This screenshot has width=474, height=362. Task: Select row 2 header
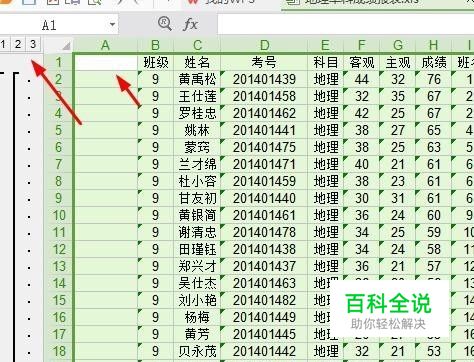(x=59, y=79)
